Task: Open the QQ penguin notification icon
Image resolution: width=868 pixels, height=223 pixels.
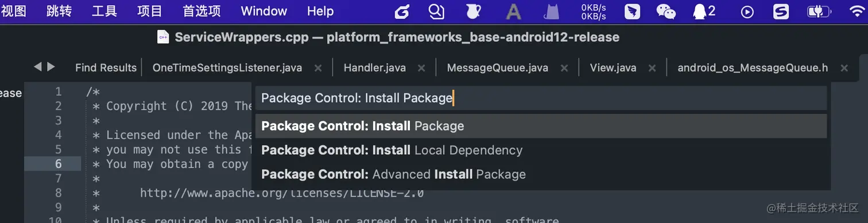Action: click(699, 11)
